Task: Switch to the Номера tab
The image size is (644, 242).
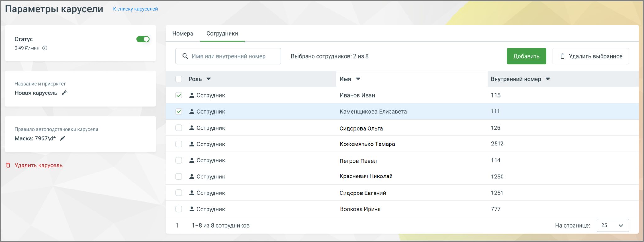Action: point(183,33)
